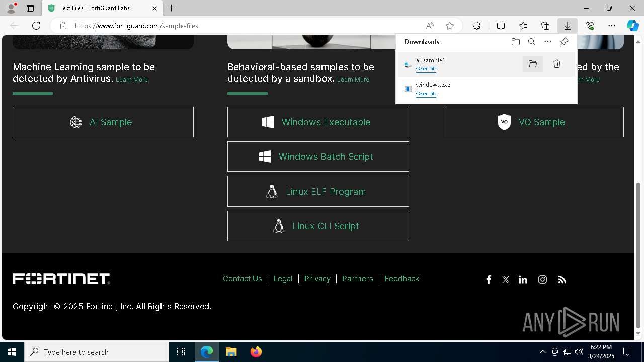Search downloads using magnifier icon
The height and width of the screenshot is (362, 644).
tap(532, 42)
